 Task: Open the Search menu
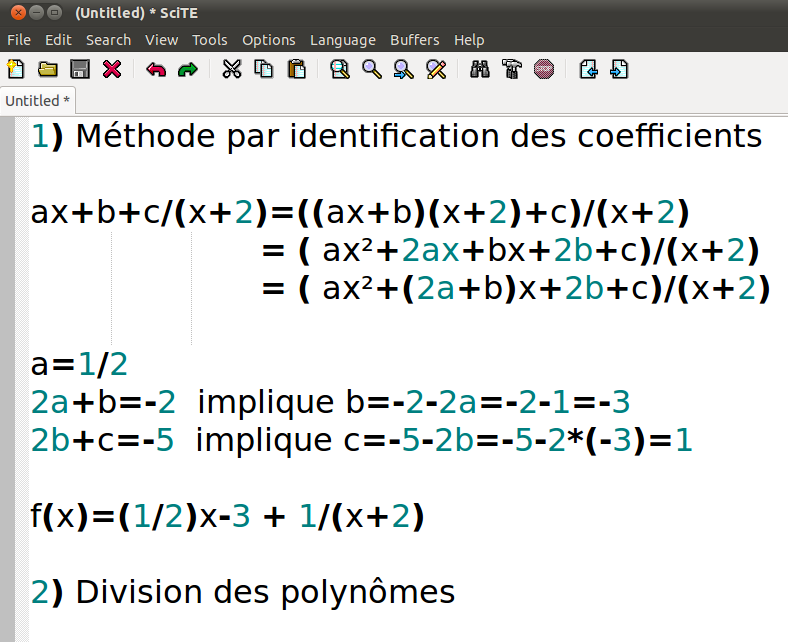point(108,40)
